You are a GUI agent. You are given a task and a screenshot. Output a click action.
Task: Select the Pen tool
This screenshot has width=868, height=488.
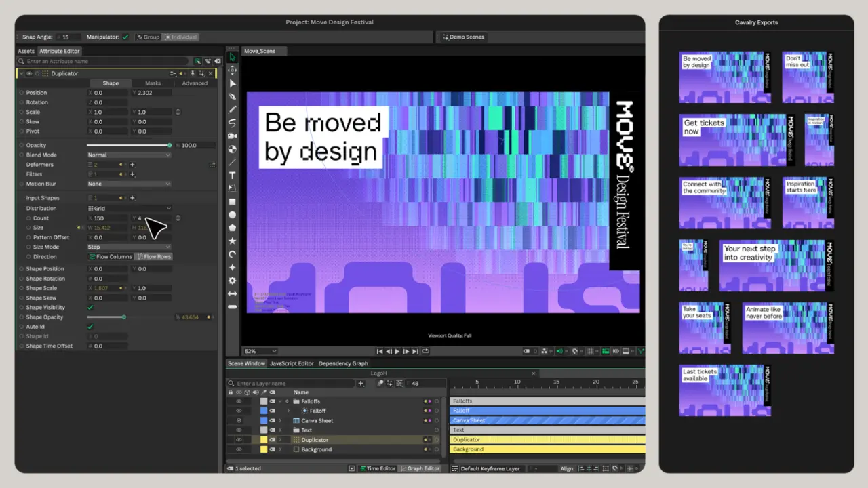tap(233, 97)
